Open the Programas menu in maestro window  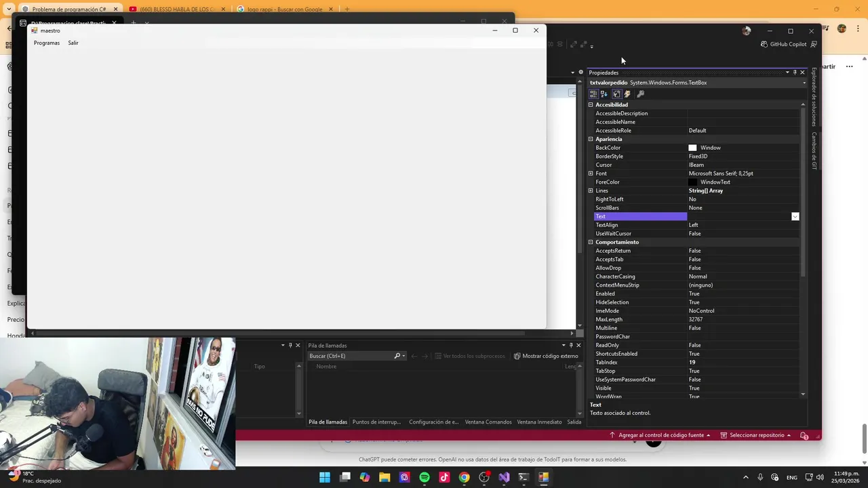[47, 43]
